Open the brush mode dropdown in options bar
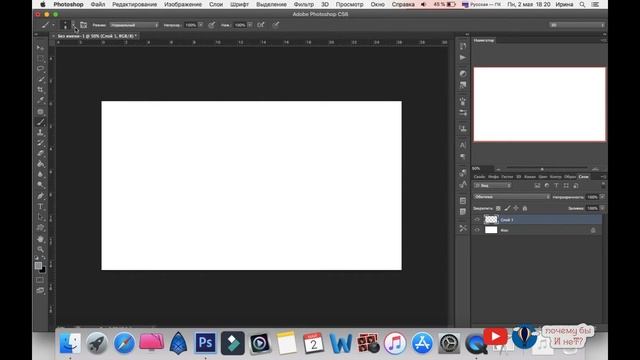This screenshot has height=360, width=640. [134, 25]
